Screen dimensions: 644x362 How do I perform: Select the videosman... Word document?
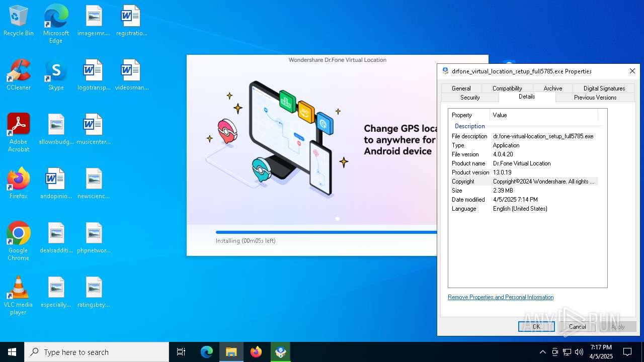tap(131, 75)
